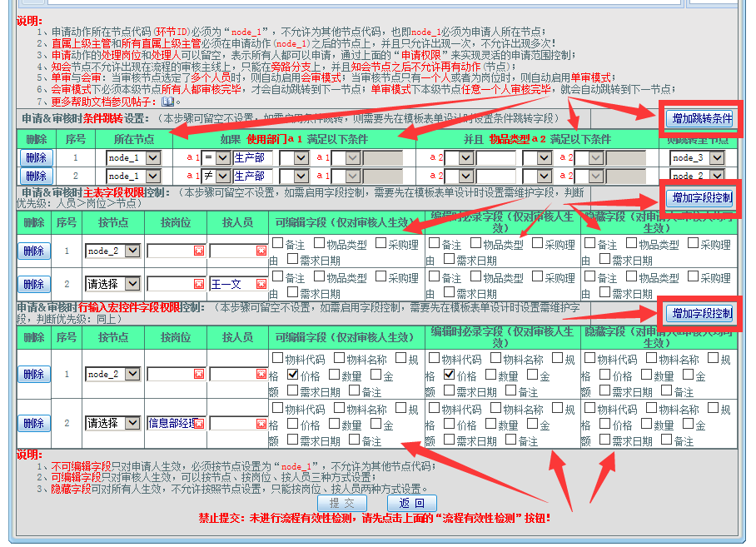Expand the ≠ operator dropdown in row 2

[222, 176]
